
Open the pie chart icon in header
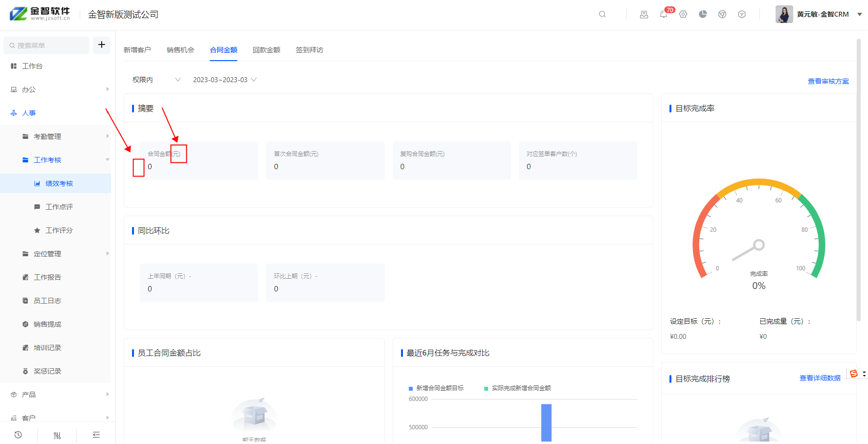(x=703, y=14)
